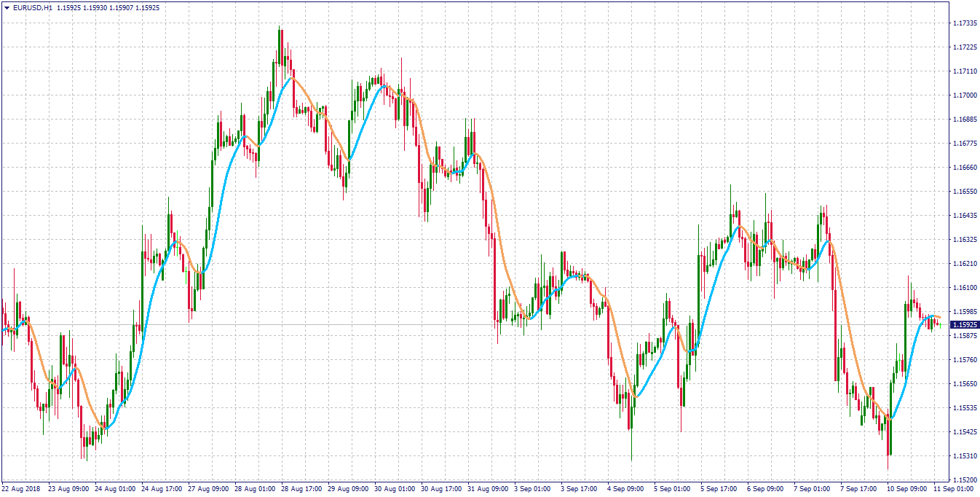Click the 28 Aug 01:00 time label

(255, 489)
